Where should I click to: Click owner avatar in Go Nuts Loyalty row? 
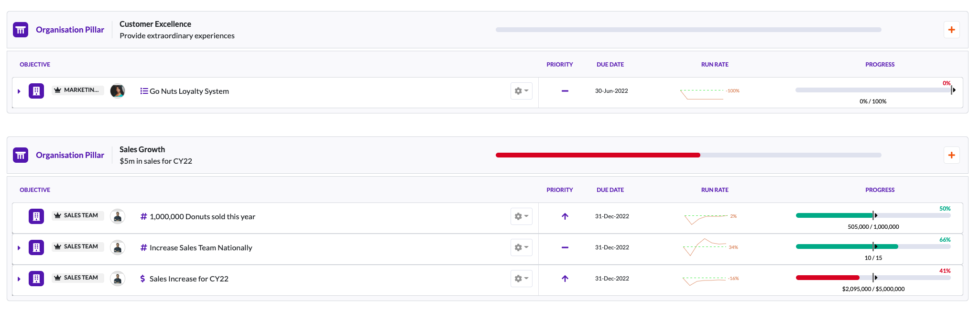click(x=118, y=91)
